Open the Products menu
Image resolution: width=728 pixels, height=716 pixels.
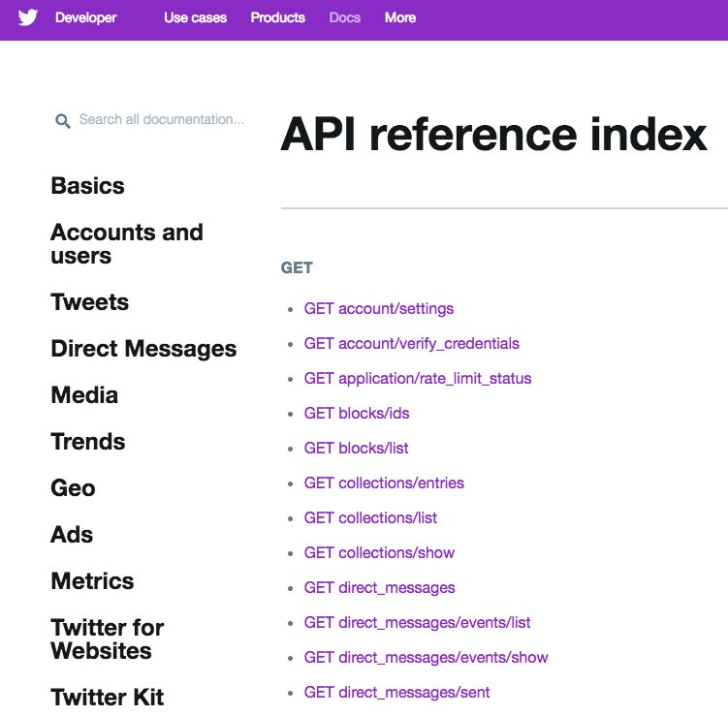click(277, 17)
